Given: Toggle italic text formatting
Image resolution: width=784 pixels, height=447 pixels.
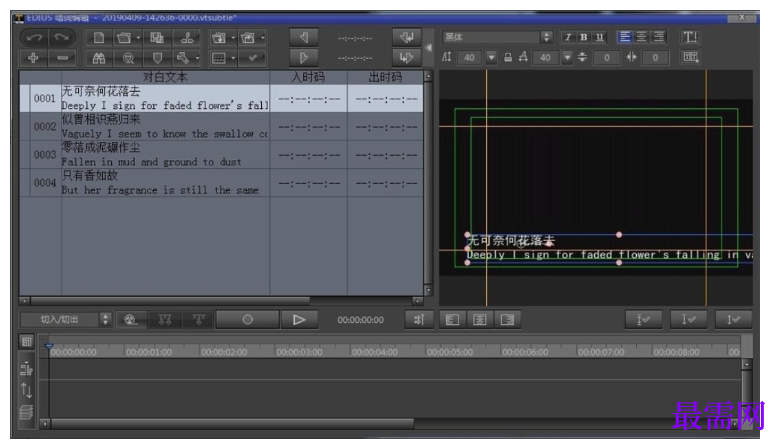Looking at the screenshot, I should pos(568,37).
